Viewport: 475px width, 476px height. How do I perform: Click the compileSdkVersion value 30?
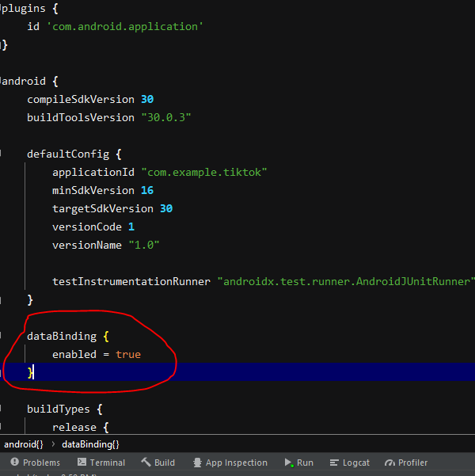pyautogui.click(x=147, y=99)
